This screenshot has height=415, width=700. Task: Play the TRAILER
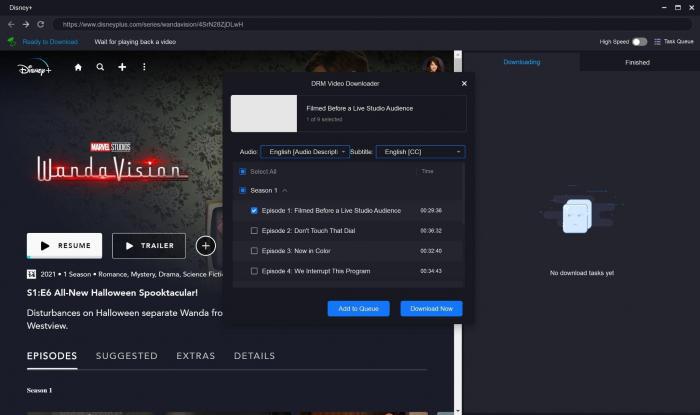(x=149, y=246)
